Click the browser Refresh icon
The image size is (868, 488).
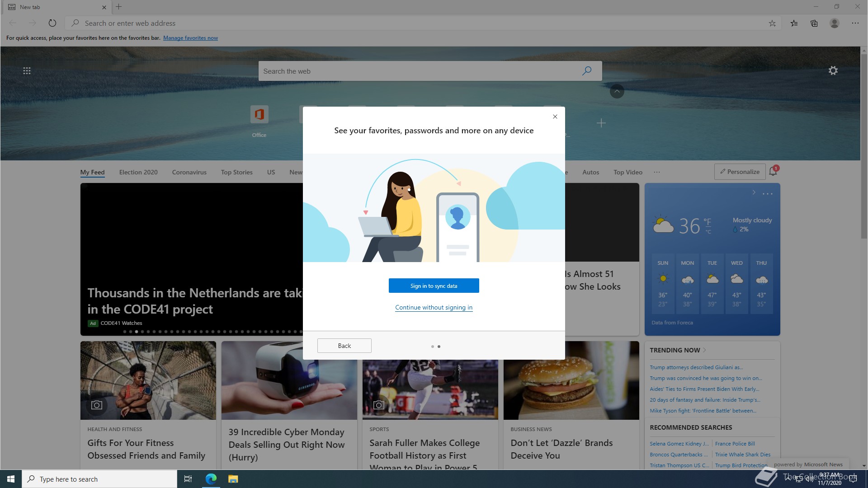[x=52, y=23]
